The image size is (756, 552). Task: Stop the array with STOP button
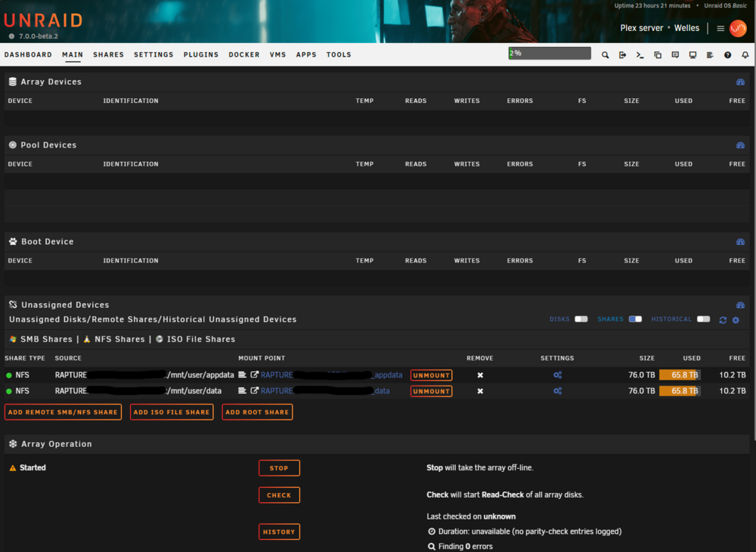(x=279, y=468)
